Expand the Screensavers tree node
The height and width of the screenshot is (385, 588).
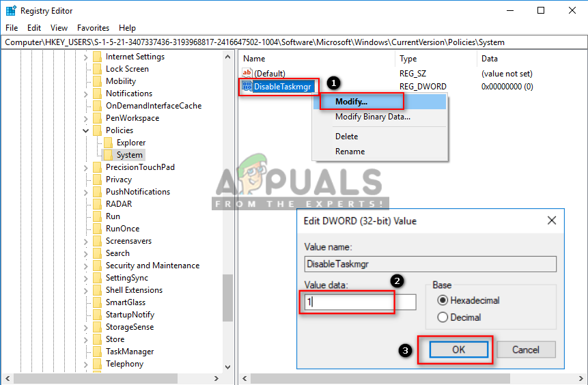85,242
